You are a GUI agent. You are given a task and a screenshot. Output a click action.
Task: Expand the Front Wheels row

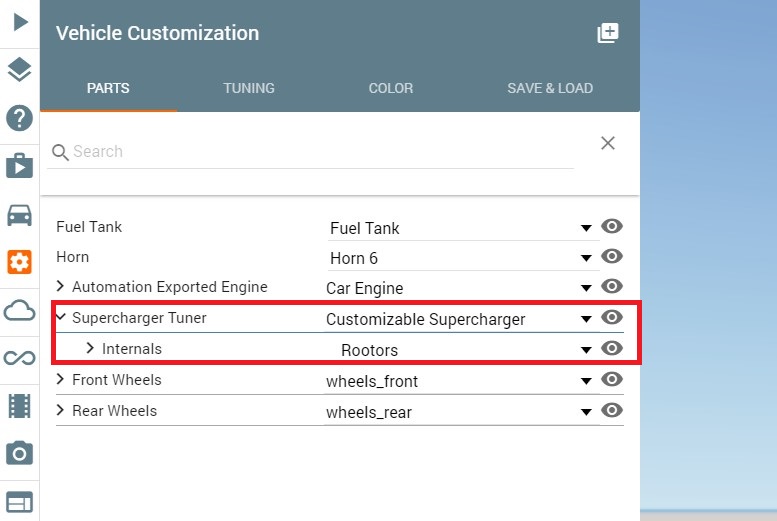point(60,379)
